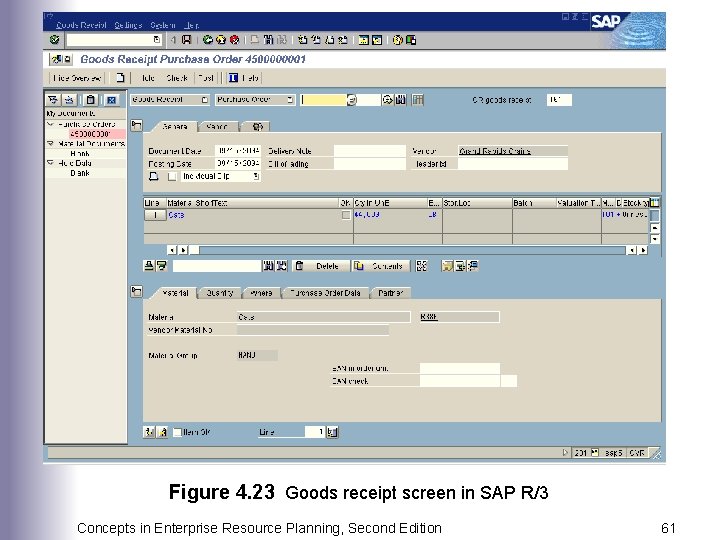The width and height of the screenshot is (720, 540).
Task: Click the table vertical scroll down arrow
Action: coord(655,239)
